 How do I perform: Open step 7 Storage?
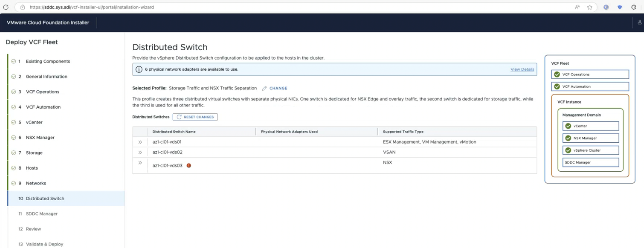[x=66, y=153]
